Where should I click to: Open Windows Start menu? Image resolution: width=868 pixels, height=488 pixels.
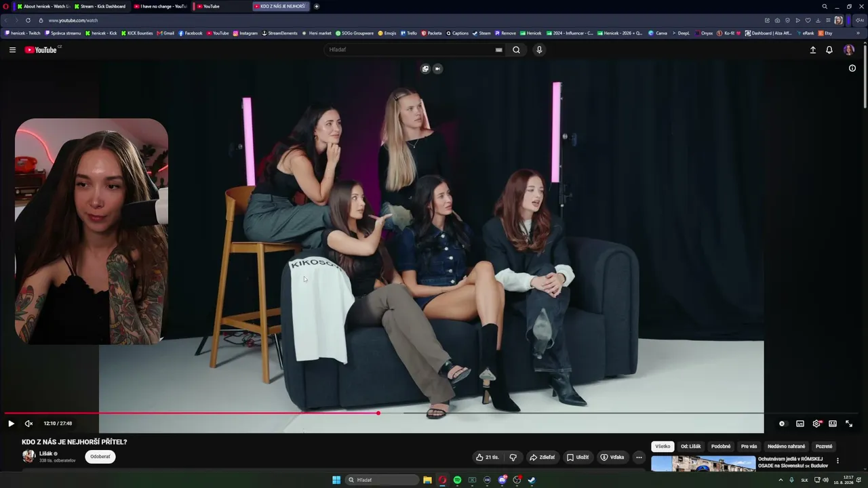[336, 480]
